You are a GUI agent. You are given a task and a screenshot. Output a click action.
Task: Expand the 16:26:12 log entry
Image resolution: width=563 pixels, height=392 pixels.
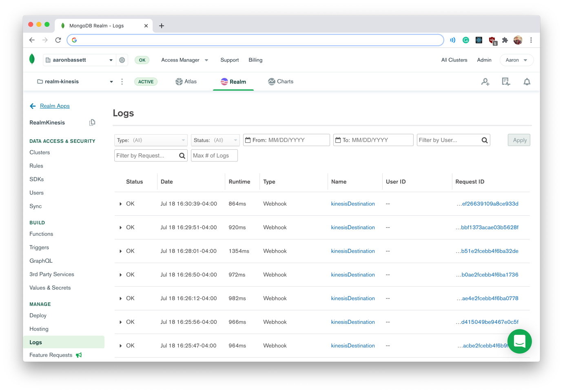tap(120, 299)
